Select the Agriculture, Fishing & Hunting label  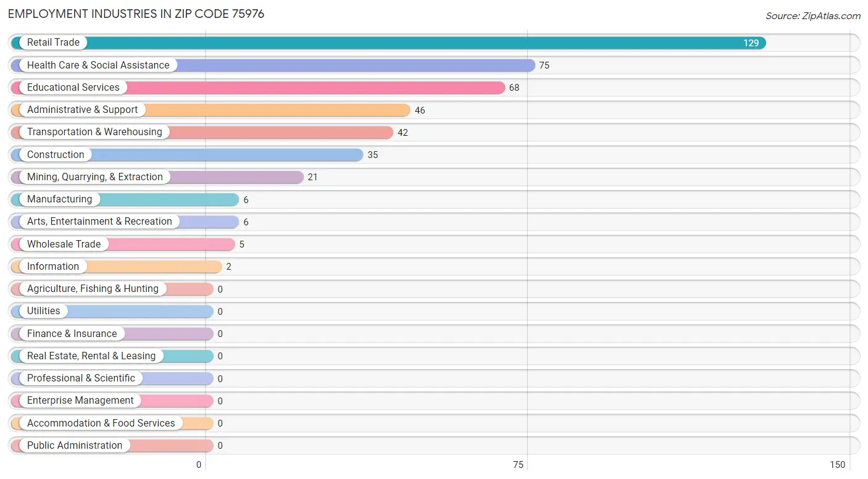[x=93, y=288]
